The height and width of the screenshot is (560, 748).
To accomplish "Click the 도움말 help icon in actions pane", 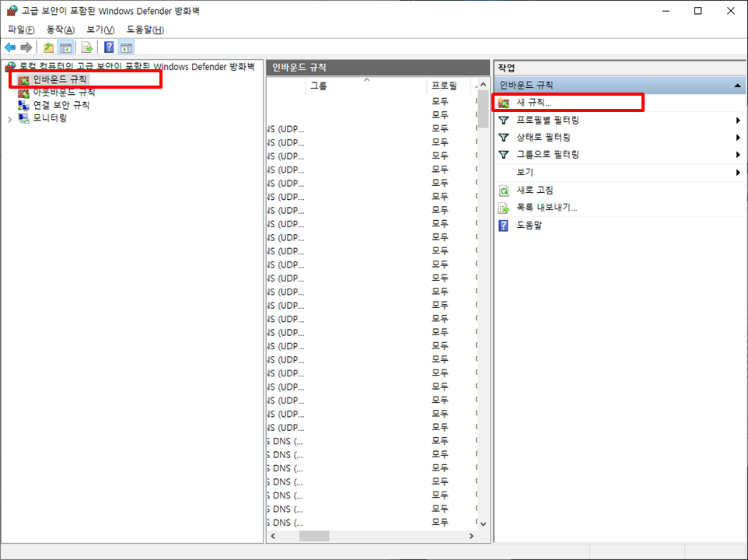I will [x=503, y=225].
